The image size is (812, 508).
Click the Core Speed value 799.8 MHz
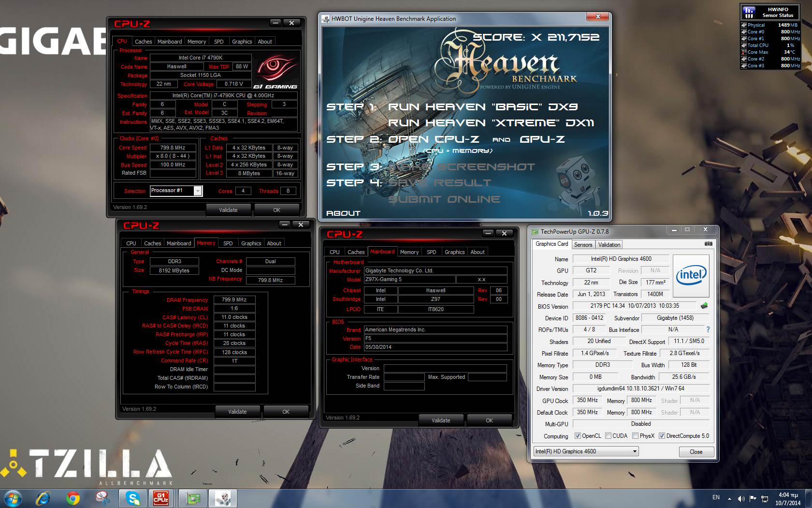[173, 148]
